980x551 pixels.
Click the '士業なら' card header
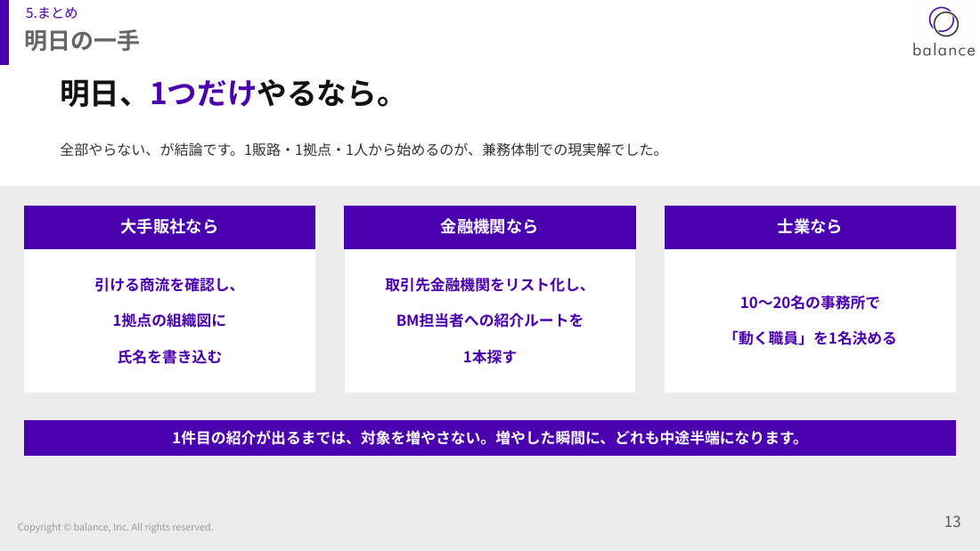coord(810,227)
